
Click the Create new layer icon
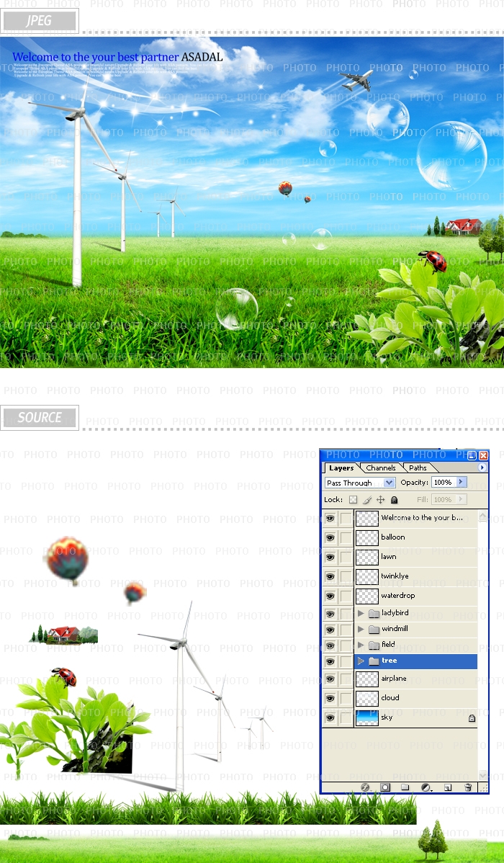(448, 787)
